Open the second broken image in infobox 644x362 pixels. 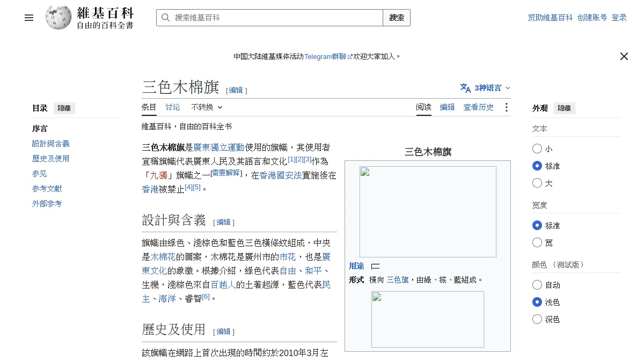click(428, 319)
